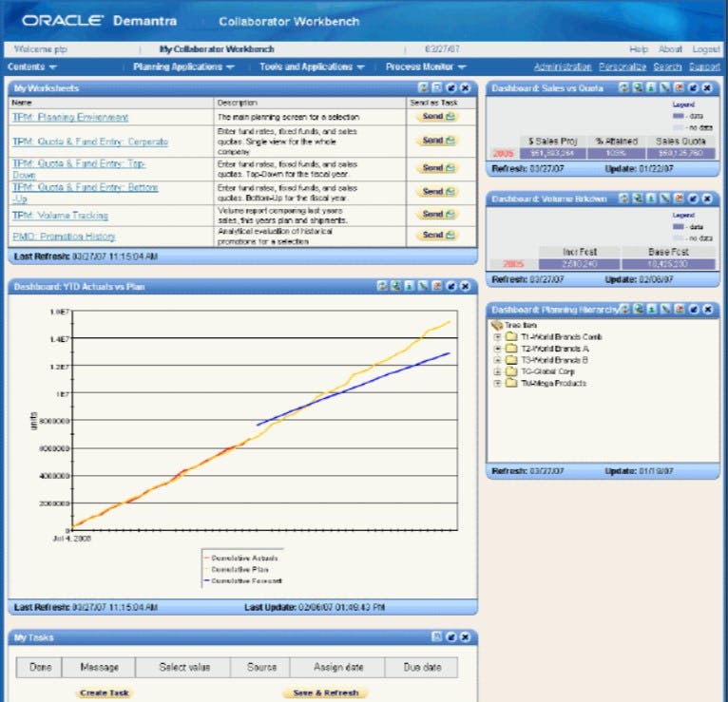The image size is (728, 702).
Task: Open the Planning Applications dropdown
Action: pos(183,66)
